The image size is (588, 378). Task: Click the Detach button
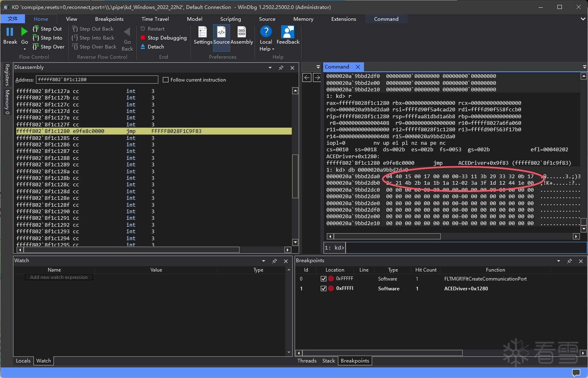[x=155, y=47]
